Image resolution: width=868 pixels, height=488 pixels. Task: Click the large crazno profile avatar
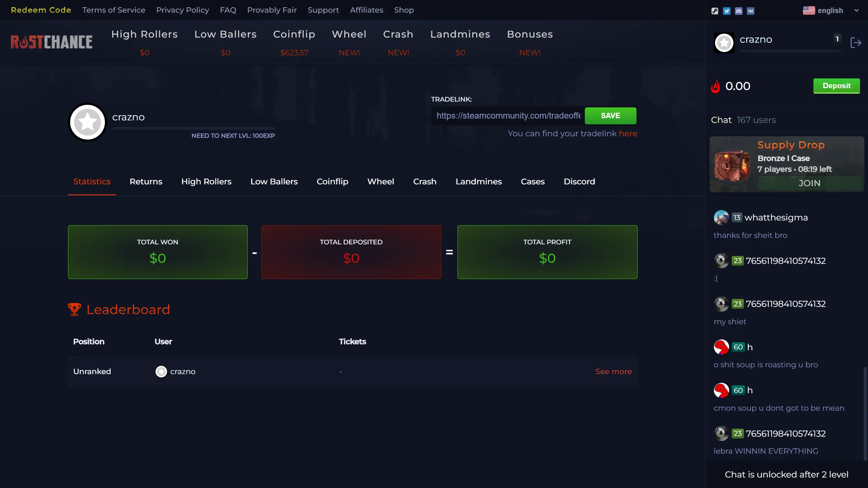pos(87,122)
